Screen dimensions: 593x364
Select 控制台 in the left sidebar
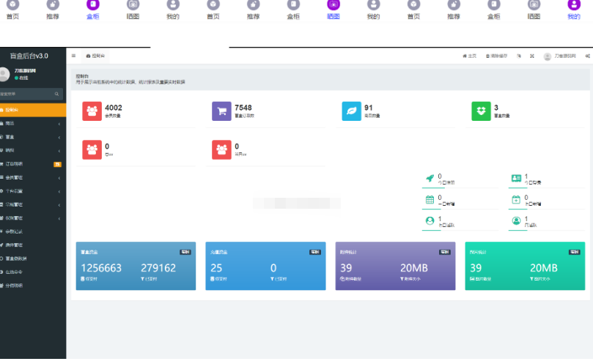(x=29, y=110)
